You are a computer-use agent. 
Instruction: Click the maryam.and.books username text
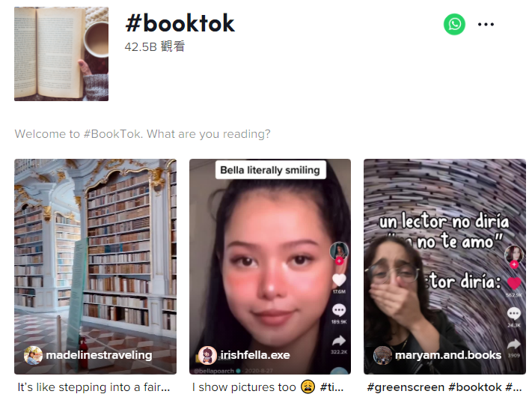coord(448,355)
